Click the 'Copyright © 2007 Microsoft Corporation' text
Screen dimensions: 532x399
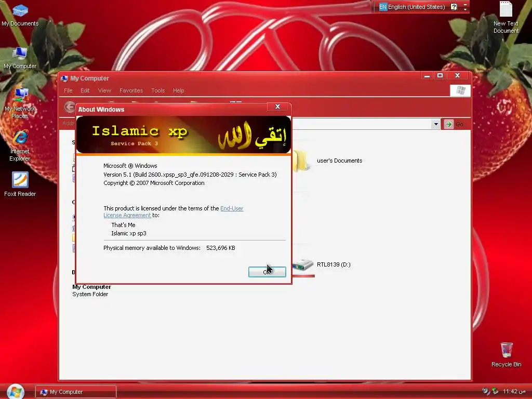click(154, 183)
